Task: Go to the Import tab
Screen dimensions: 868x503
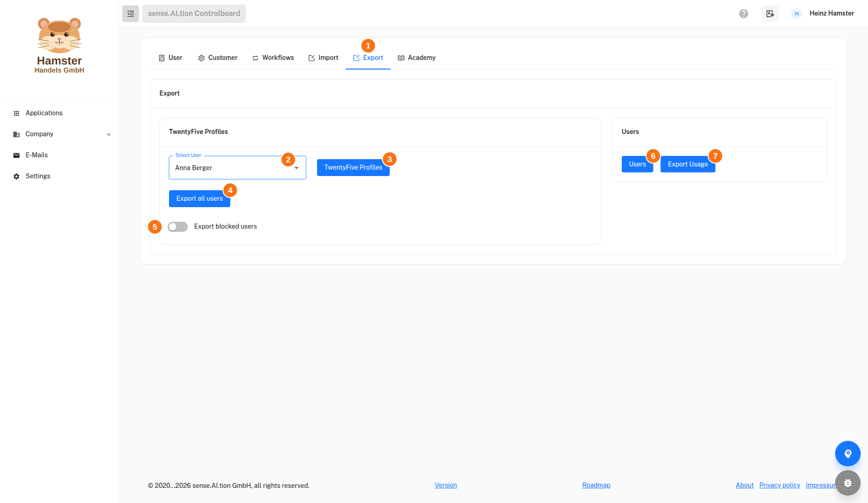Action: pos(323,58)
